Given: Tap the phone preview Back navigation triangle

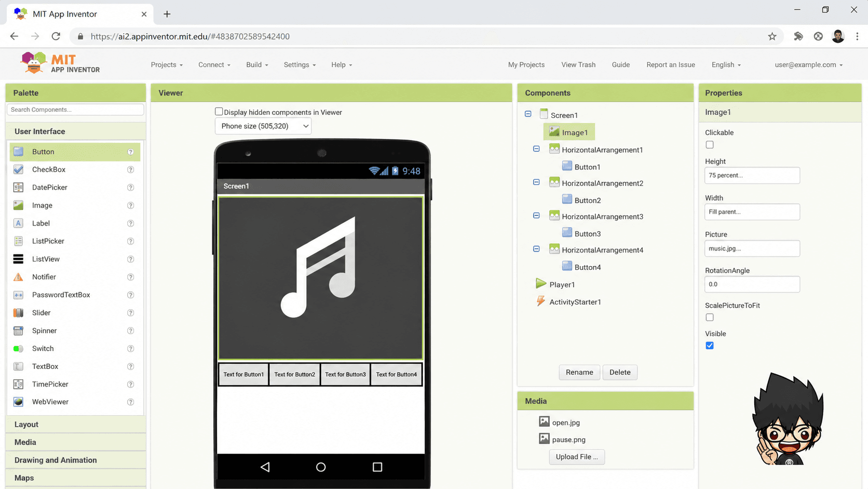Looking at the screenshot, I should [x=265, y=467].
